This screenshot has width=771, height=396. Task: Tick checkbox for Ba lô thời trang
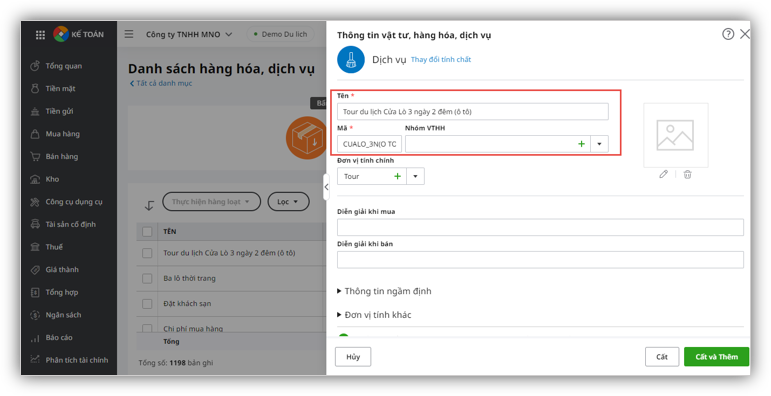[x=147, y=278]
